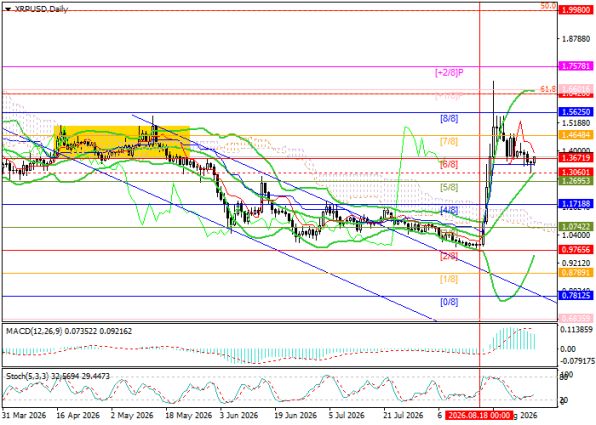The width and height of the screenshot is (596, 425).
Task: Click the 1.30601 dashed level price label
Action: pyautogui.click(x=575, y=173)
